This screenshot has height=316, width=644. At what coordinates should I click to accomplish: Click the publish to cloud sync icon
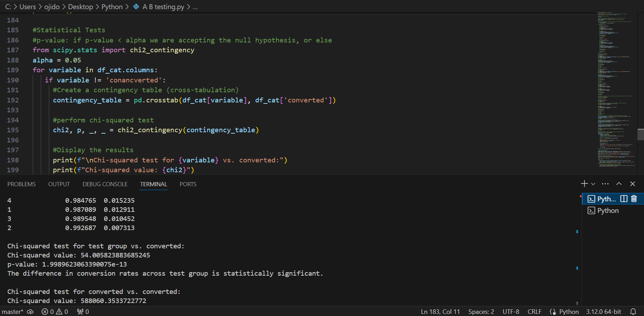click(30, 311)
